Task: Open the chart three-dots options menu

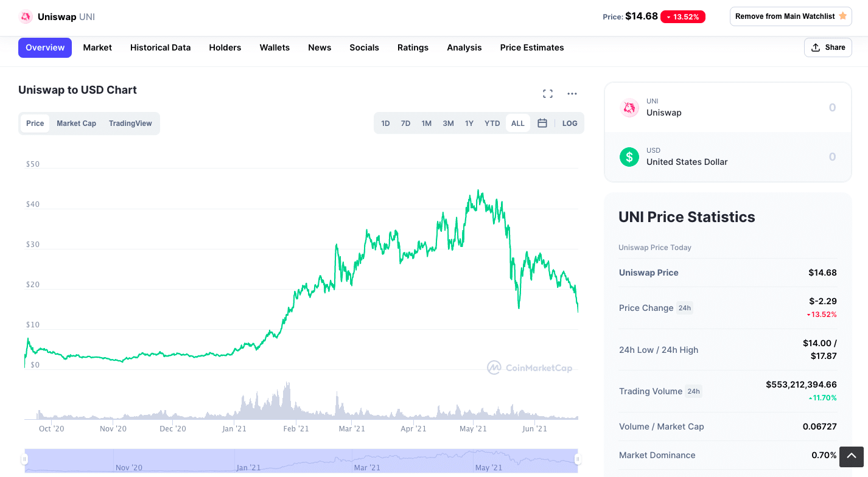Action: (572, 94)
